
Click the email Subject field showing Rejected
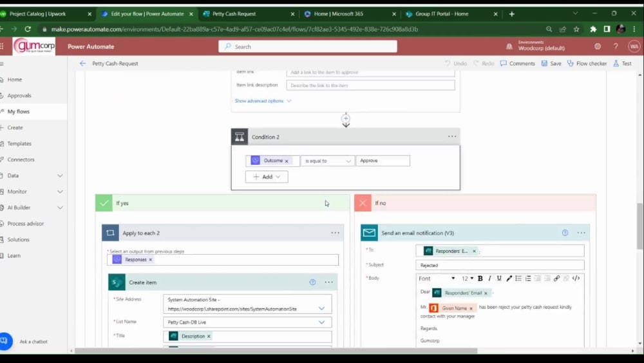500,265
